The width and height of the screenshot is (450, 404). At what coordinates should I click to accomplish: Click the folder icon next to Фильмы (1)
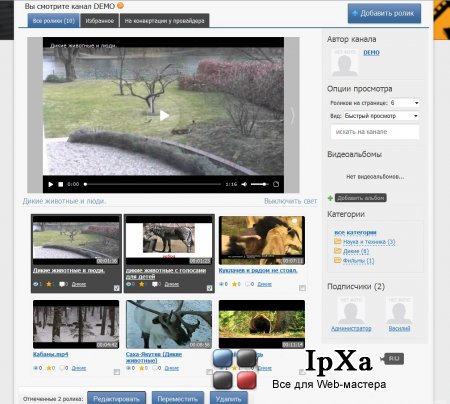tap(338, 260)
